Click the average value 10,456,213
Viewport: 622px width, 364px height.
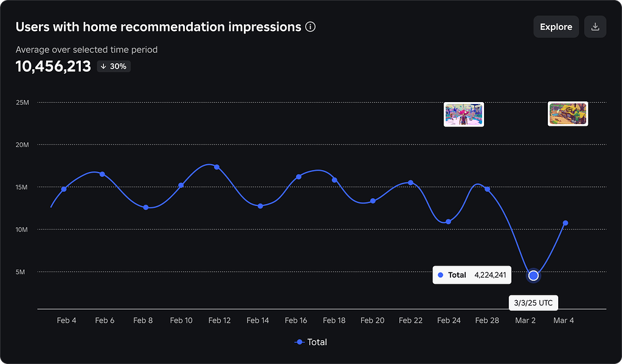click(x=53, y=66)
